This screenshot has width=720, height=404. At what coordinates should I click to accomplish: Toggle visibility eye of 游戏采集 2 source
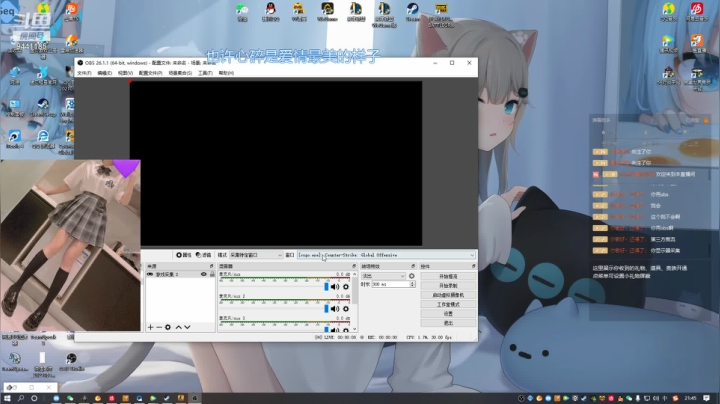(203, 274)
